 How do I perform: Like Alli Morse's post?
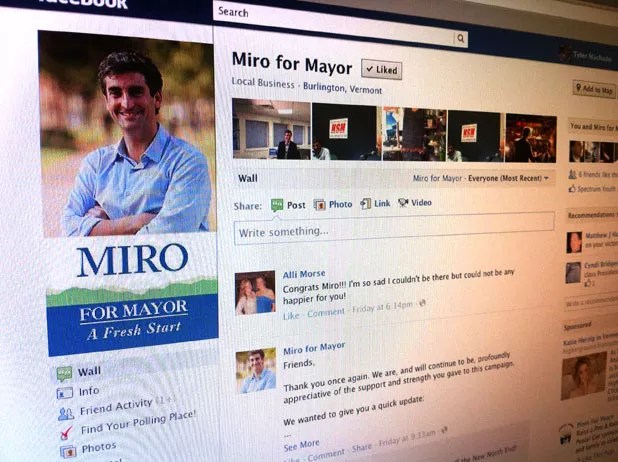tap(291, 316)
